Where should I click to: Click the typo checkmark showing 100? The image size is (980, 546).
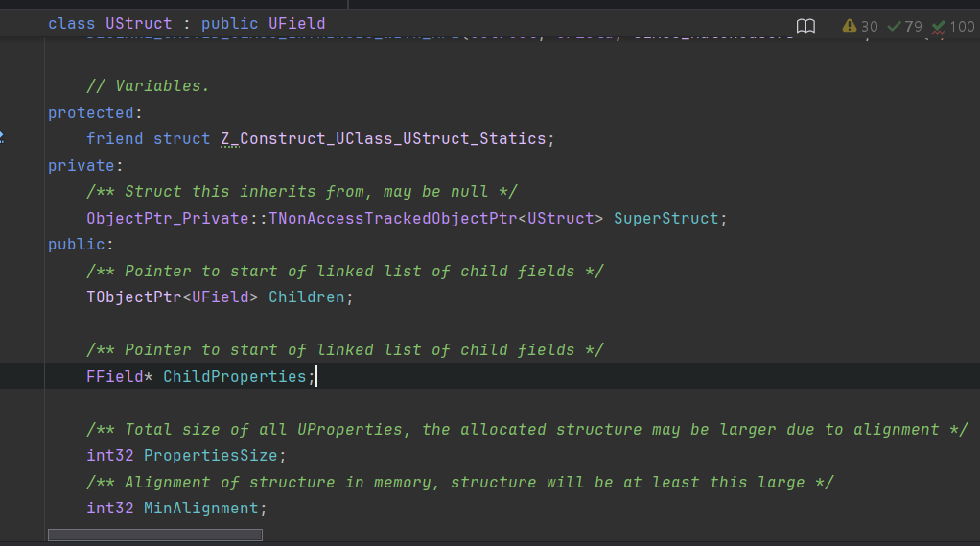952,26
